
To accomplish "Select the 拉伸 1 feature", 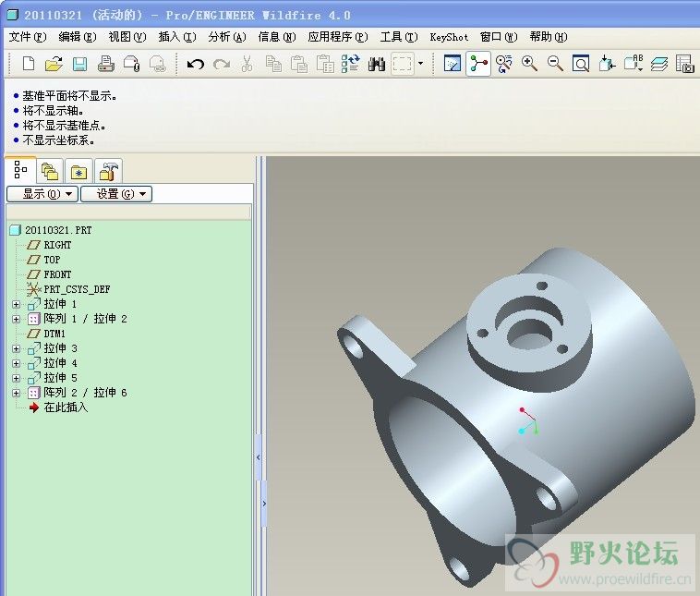I will point(53,304).
